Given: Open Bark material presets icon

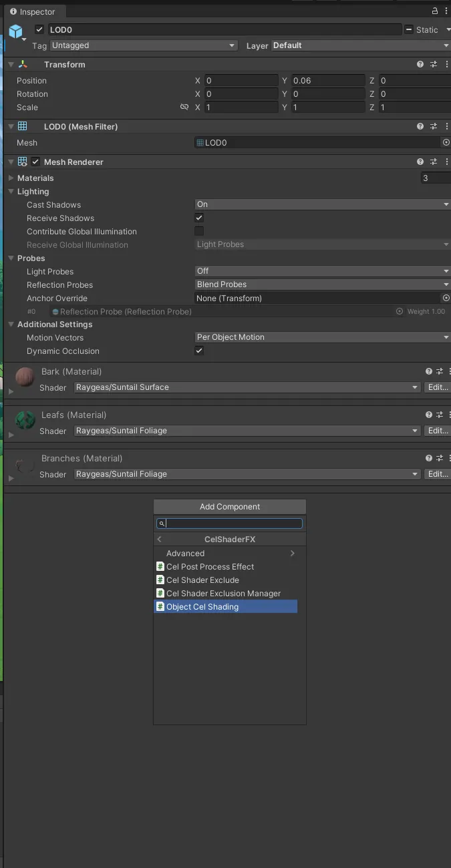Looking at the screenshot, I should tap(440, 371).
